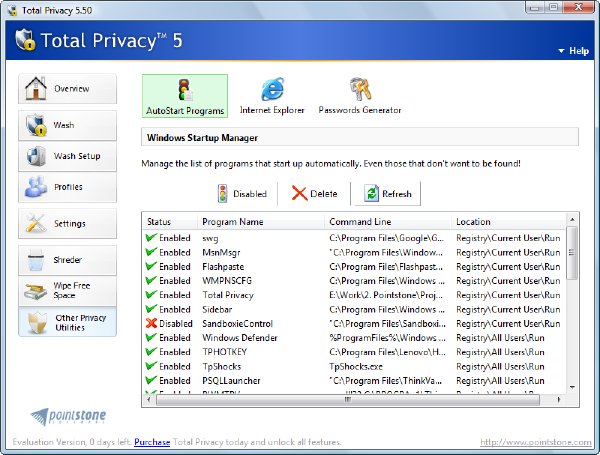
Task: Select Windows Defender program name
Action: point(240,338)
